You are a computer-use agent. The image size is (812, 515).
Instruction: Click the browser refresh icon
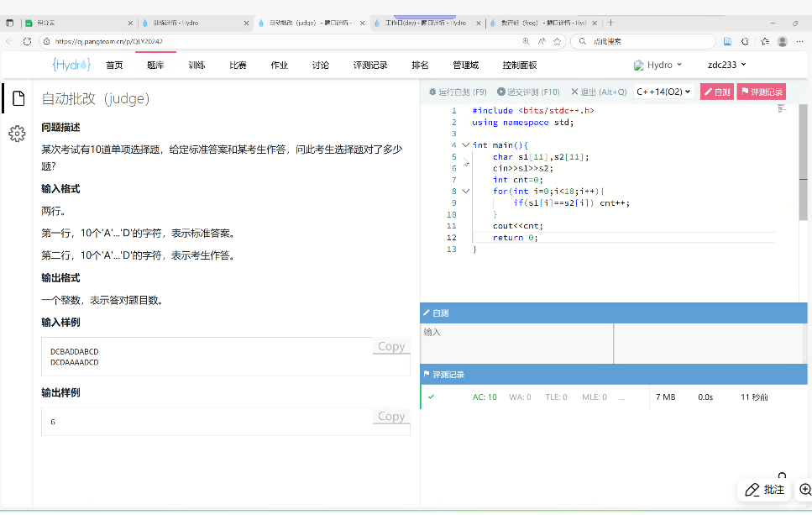pos(27,40)
